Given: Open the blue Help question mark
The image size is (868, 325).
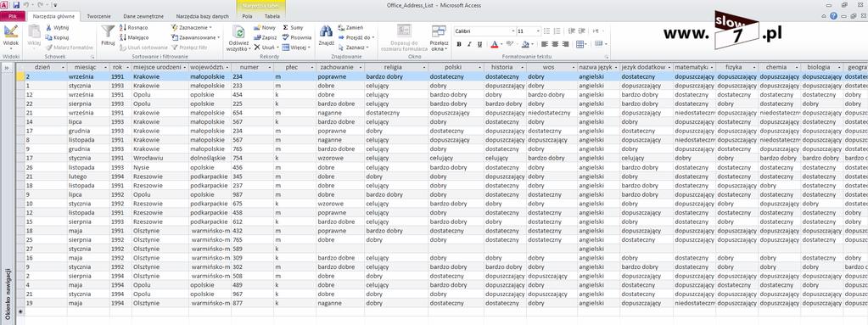Looking at the screenshot, I should (834, 16).
